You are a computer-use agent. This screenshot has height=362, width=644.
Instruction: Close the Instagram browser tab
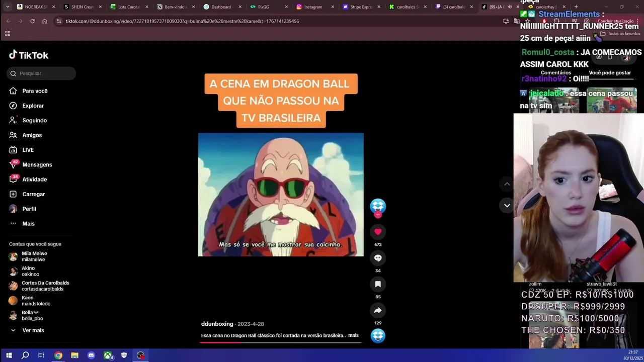coord(332,7)
